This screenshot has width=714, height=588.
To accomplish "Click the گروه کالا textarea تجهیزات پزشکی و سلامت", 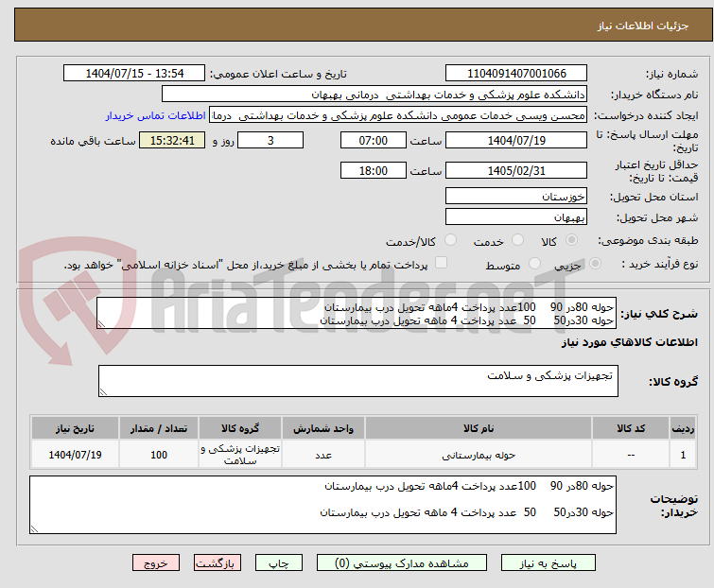I will tap(357, 381).
